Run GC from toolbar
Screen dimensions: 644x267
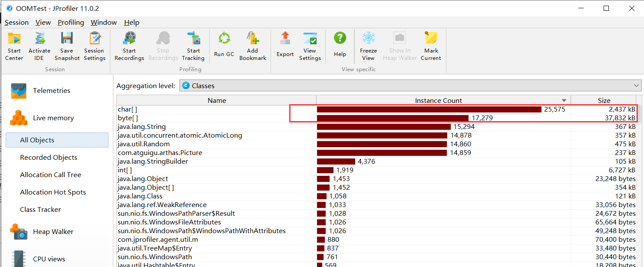tap(224, 45)
